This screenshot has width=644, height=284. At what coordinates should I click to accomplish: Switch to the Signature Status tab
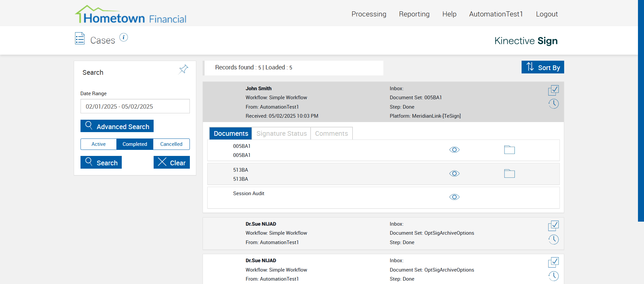tap(281, 133)
